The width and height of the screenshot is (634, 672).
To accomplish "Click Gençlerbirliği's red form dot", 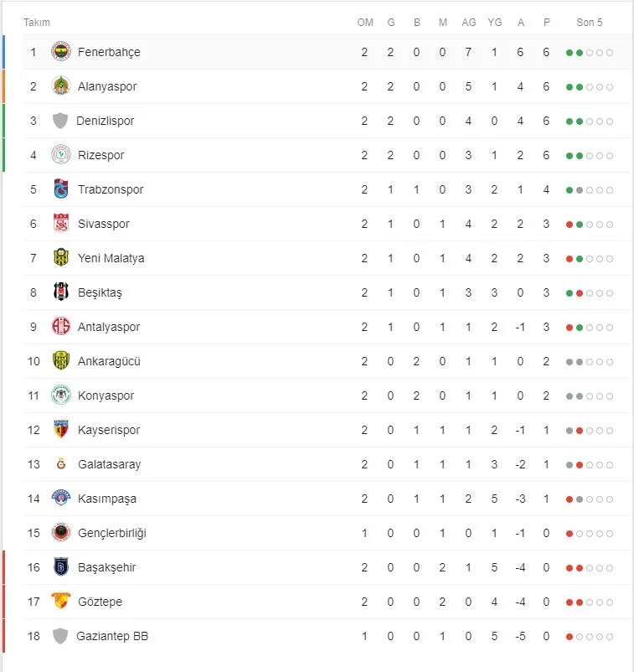I will pyautogui.click(x=570, y=534).
